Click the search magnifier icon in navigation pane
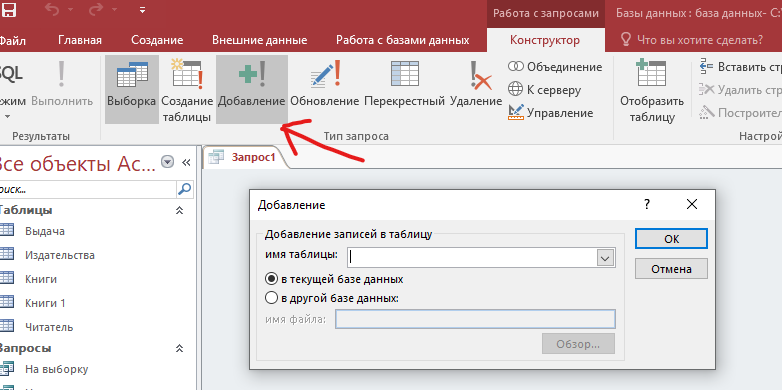 pyautogui.click(x=185, y=189)
